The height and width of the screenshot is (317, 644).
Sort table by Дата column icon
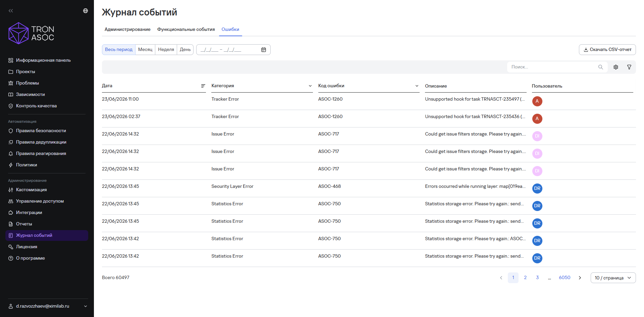[x=203, y=86]
